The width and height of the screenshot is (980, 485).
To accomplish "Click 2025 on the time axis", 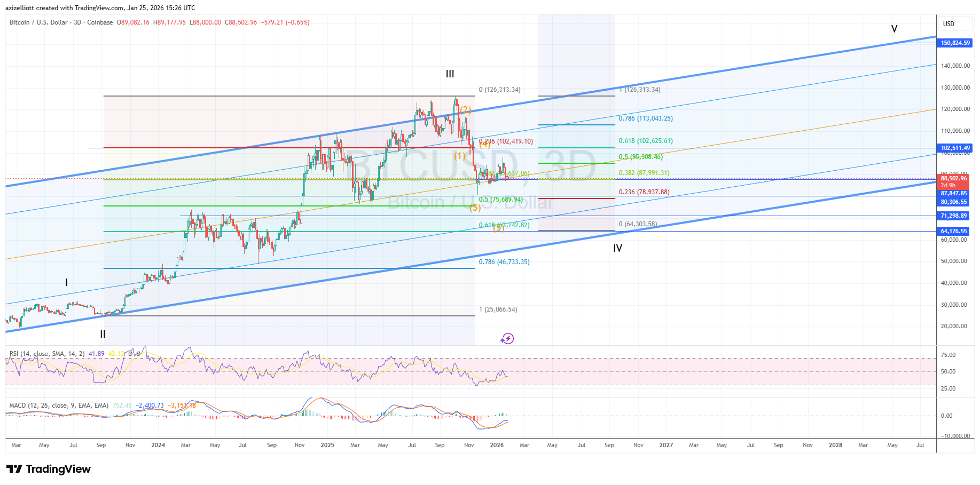I will pos(327,445).
